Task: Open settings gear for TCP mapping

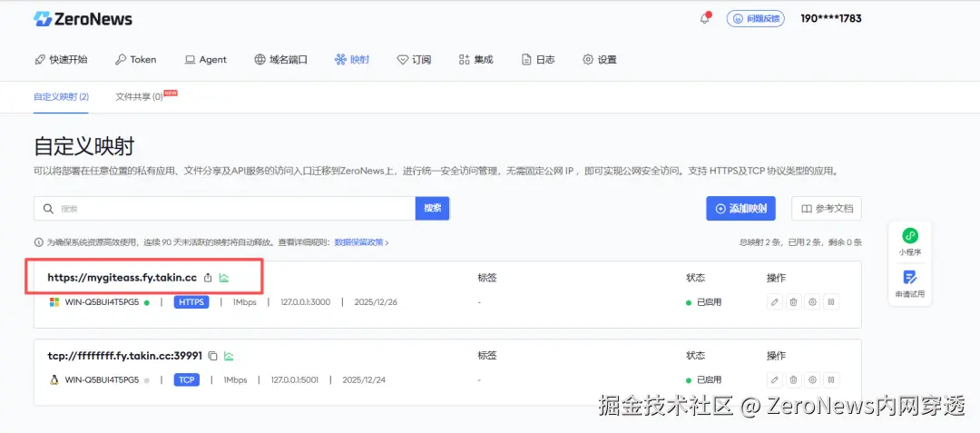Action: click(x=812, y=379)
